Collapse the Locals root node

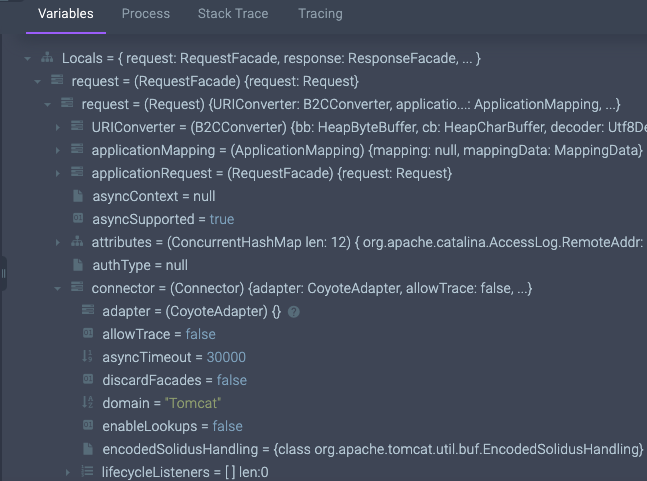(x=27, y=59)
